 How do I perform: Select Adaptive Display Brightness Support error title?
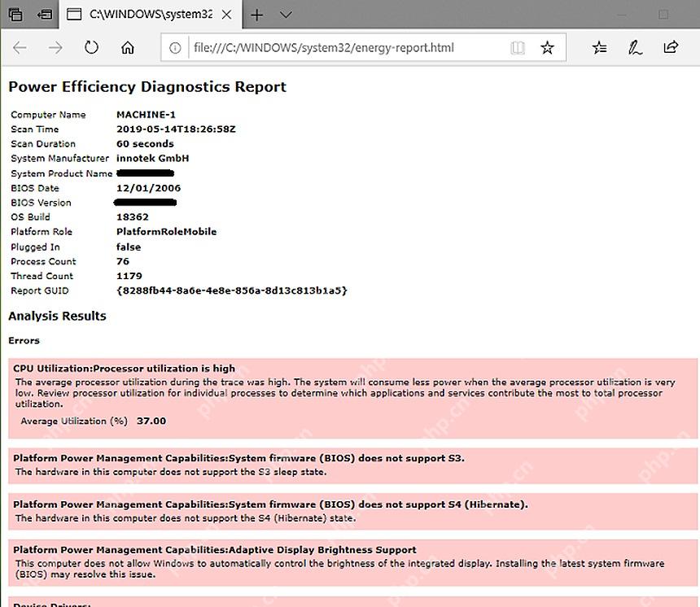215,550
